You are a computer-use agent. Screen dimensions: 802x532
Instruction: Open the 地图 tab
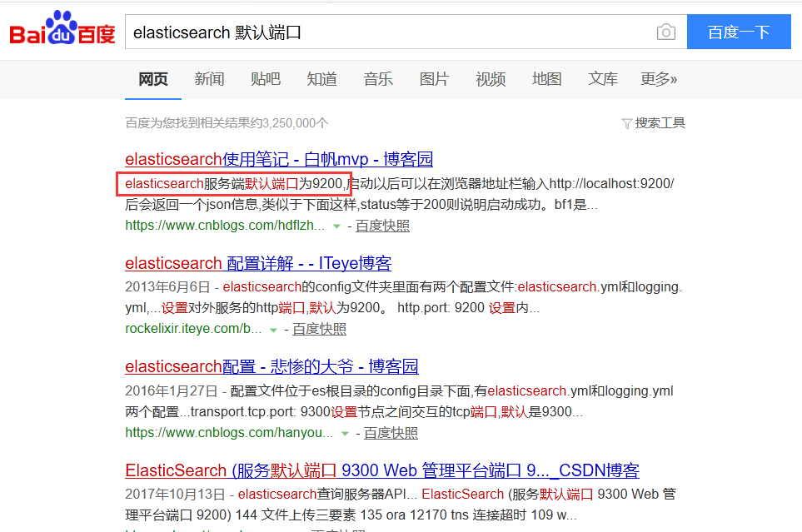(x=547, y=79)
